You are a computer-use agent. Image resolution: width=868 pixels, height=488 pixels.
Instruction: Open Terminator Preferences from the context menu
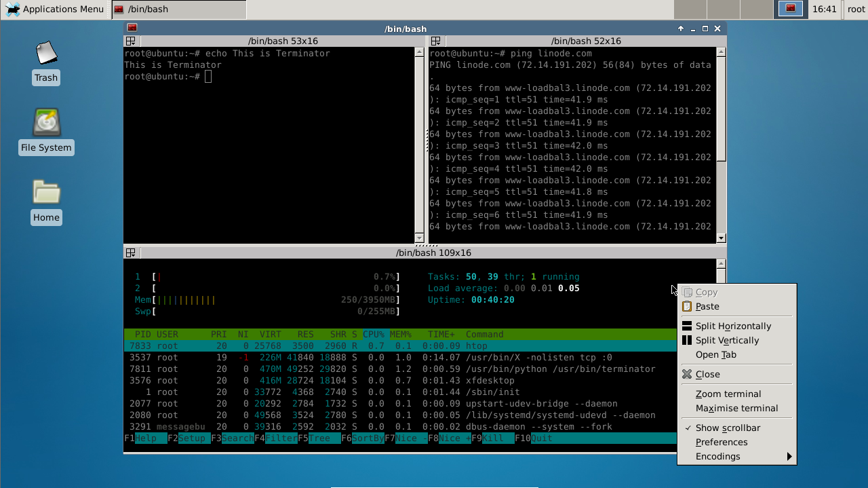(722, 442)
